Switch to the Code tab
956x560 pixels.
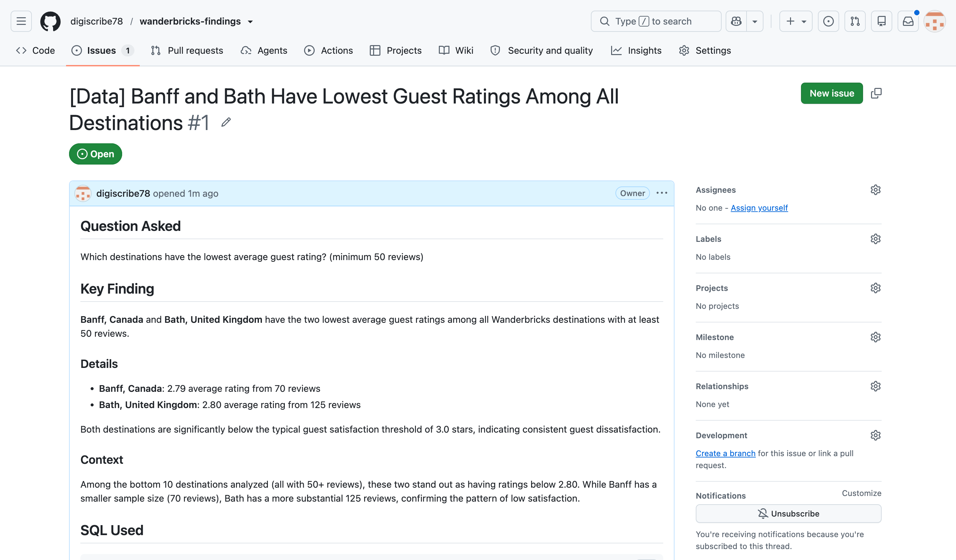(x=36, y=50)
